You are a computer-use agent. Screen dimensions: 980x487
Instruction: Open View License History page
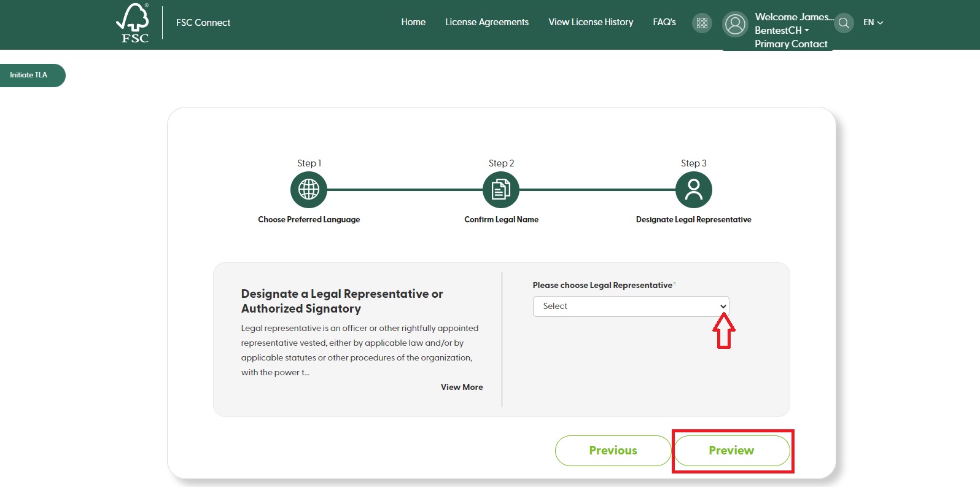tap(590, 22)
